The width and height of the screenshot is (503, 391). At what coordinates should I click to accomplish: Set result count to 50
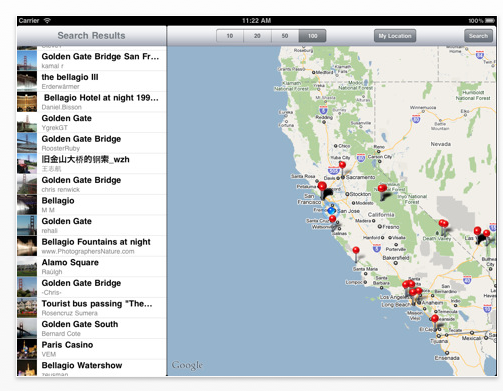[x=285, y=36]
